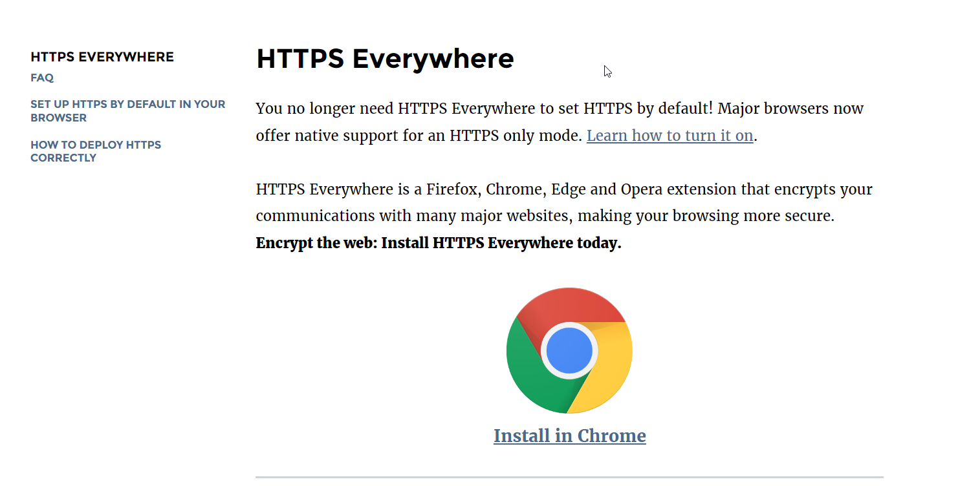The height and width of the screenshot is (486, 980).
Task: Click the paragraph starting 'You no longer need'
Action: (560, 121)
